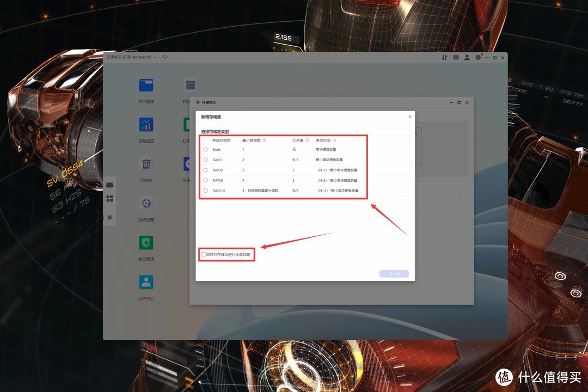Close the 新增存储池 dialog
588x392 pixels.
pos(410,117)
